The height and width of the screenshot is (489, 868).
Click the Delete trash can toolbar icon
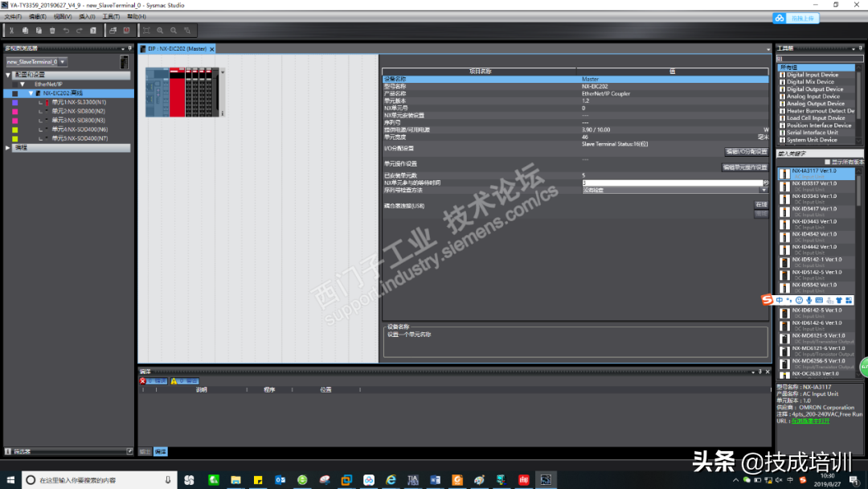pyautogui.click(x=52, y=31)
